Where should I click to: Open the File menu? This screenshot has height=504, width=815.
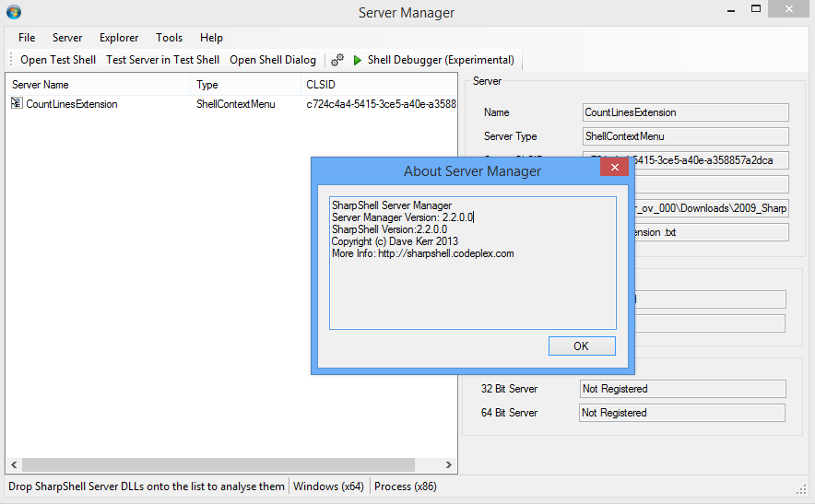click(x=27, y=38)
